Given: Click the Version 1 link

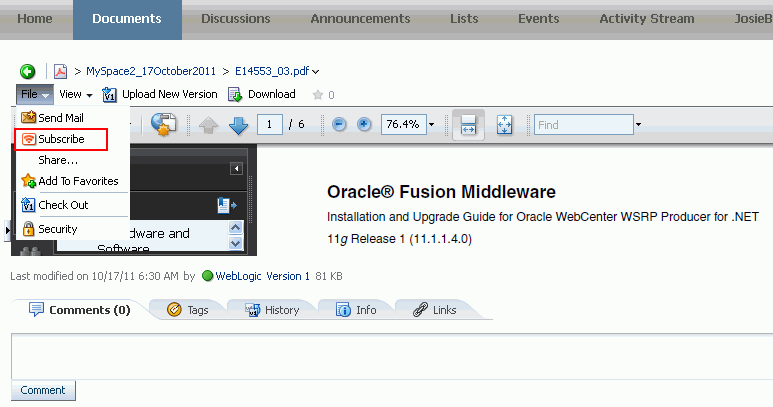Looking at the screenshot, I should [x=288, y=276].
